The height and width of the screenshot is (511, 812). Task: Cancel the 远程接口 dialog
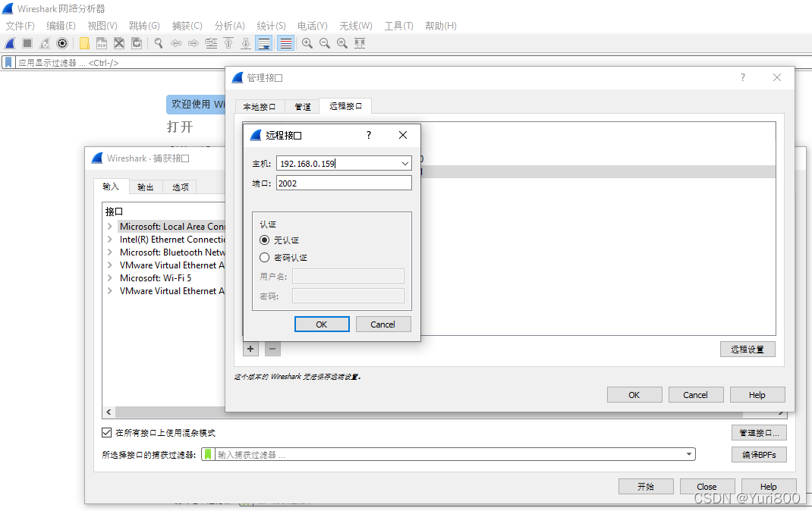(x=382, y=324)
